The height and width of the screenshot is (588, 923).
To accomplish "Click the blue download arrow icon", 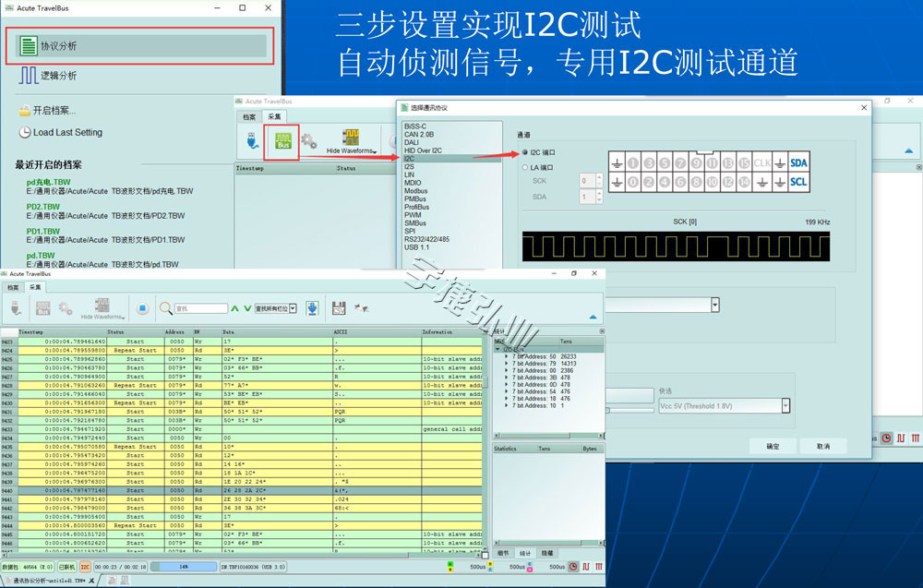I will tap(312, 307).
